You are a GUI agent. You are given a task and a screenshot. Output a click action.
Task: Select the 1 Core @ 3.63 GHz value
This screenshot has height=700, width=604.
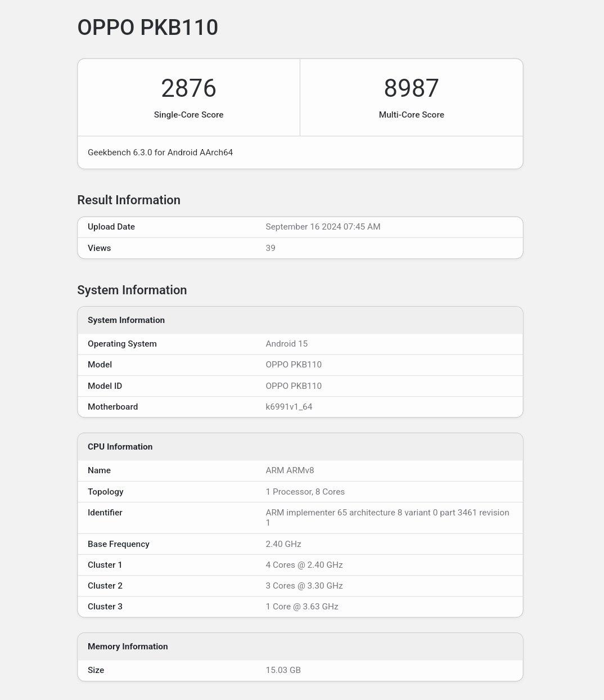(302, 607)
